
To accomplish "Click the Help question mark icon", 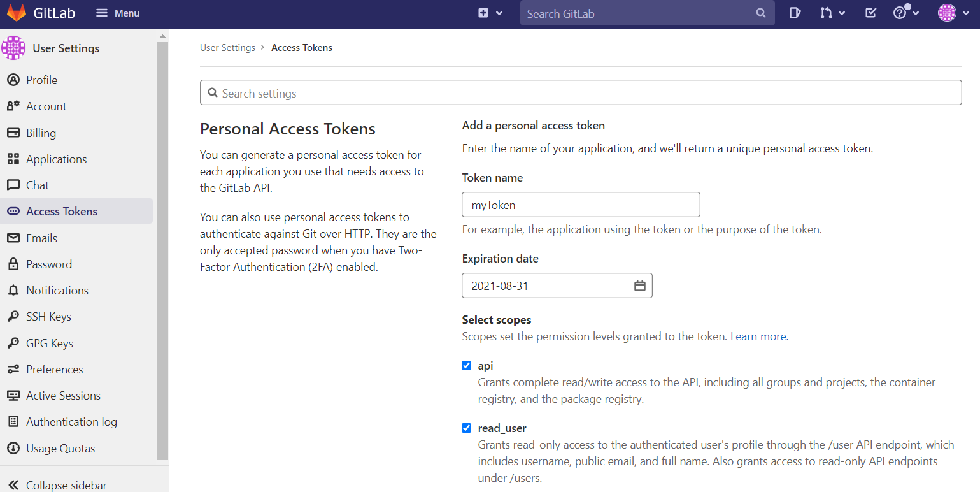I will coord(901,13).
